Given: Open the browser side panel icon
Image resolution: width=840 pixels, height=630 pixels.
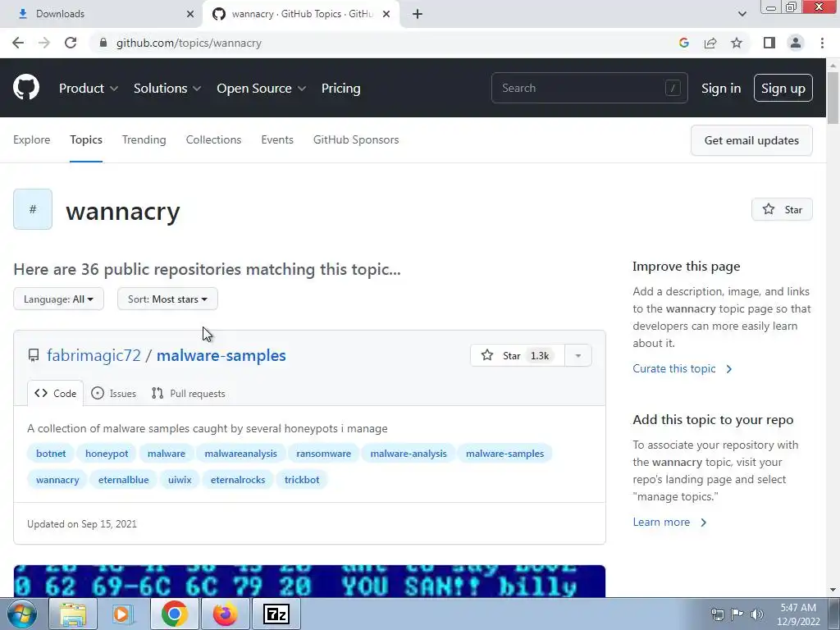Looking at the screenshot, I should (x=769, y=43).
